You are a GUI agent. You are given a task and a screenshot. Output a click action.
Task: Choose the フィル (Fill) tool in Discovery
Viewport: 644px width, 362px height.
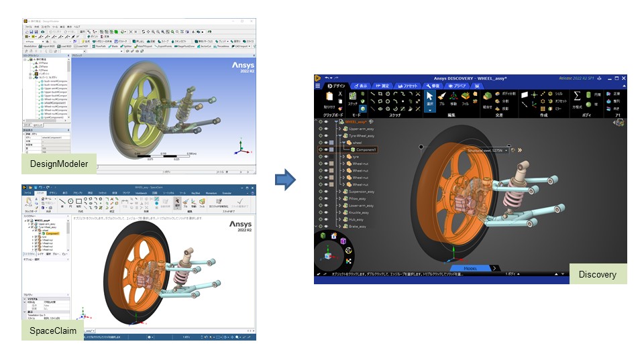466,99
